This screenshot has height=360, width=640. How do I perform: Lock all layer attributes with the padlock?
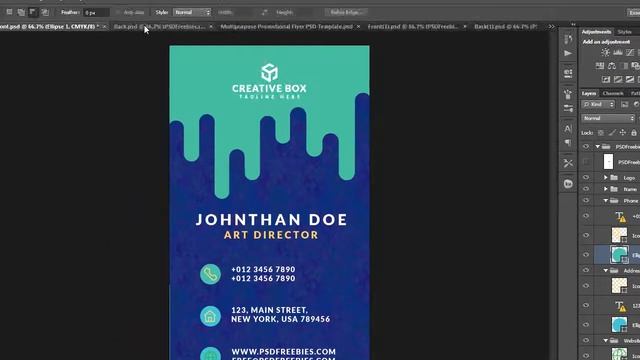[x=633, y=133]
